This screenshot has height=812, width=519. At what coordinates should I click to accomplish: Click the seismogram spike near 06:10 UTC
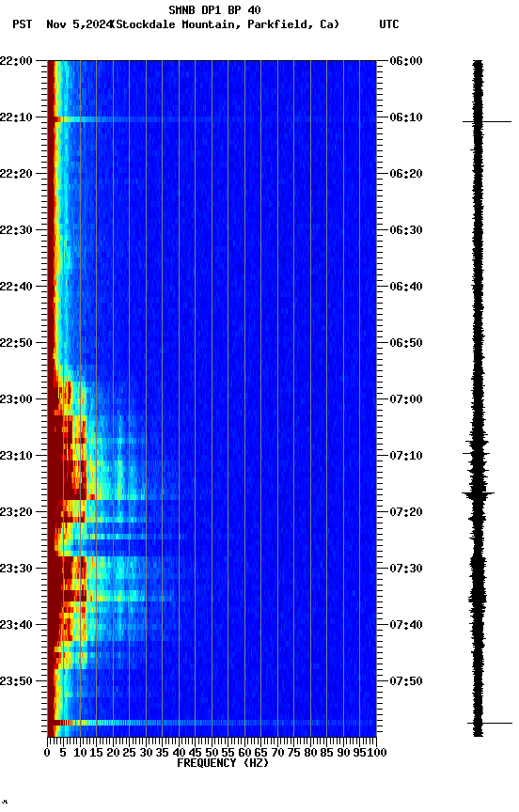(487, 121)
